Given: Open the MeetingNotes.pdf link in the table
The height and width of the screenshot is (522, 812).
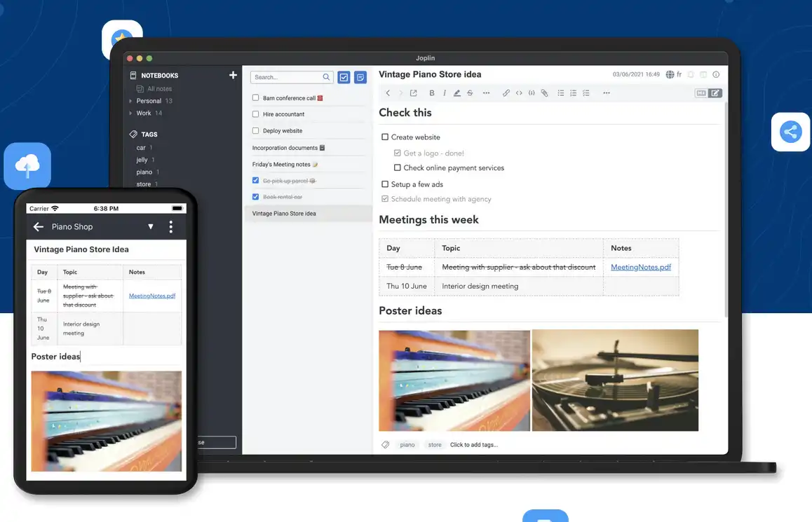Looking at the screenshot, I should 640,267.
